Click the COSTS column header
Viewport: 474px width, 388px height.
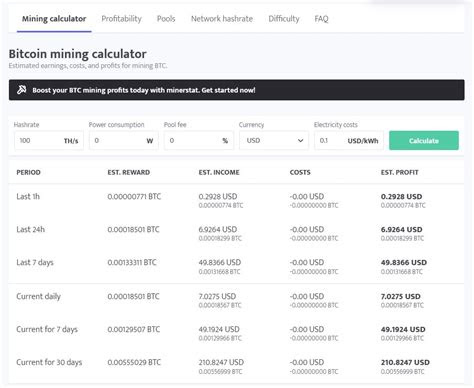coord(300,172)
